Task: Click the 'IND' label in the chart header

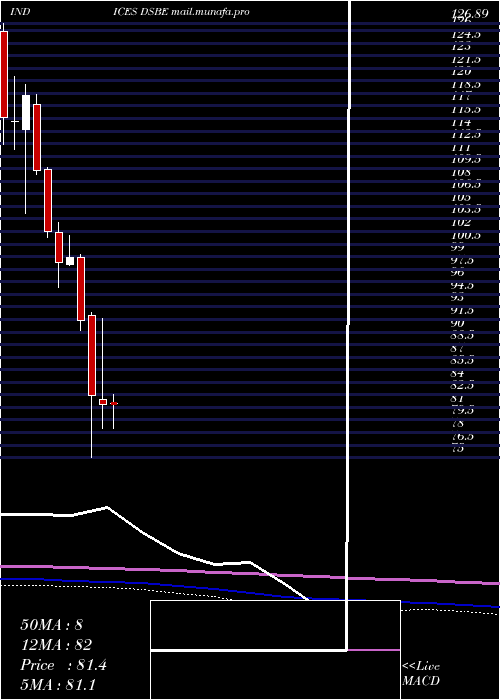Action: coord(20,12)
